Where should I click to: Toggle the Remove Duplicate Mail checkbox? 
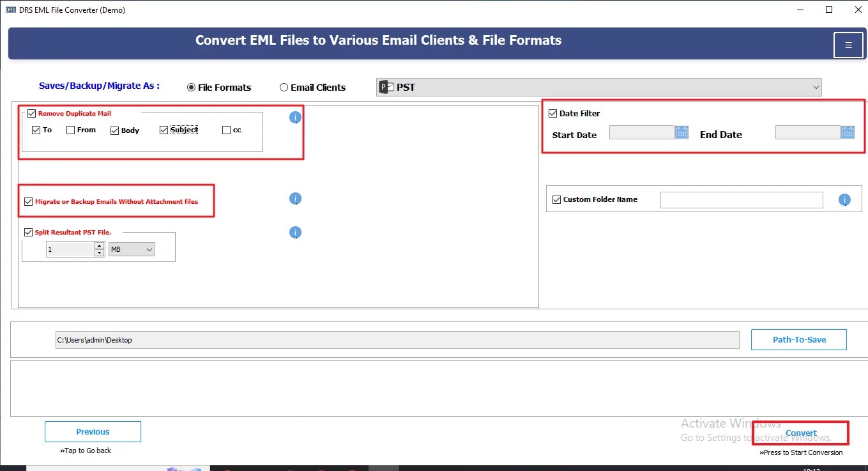click(x=31, y=114)
